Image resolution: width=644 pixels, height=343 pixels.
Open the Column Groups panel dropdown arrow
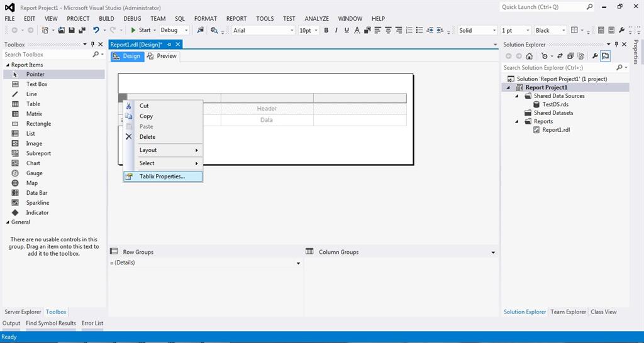(493, 253)
